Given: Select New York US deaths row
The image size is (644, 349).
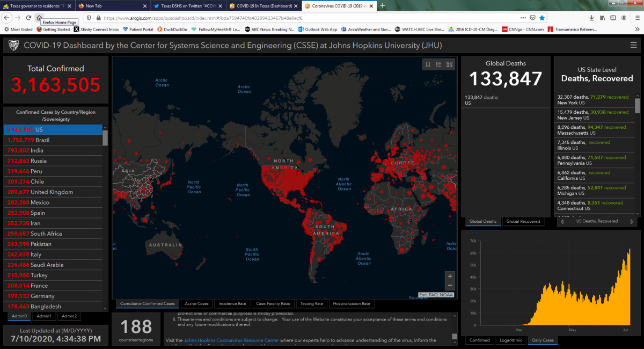Looking at the screenshot, I should coord(595,100).
